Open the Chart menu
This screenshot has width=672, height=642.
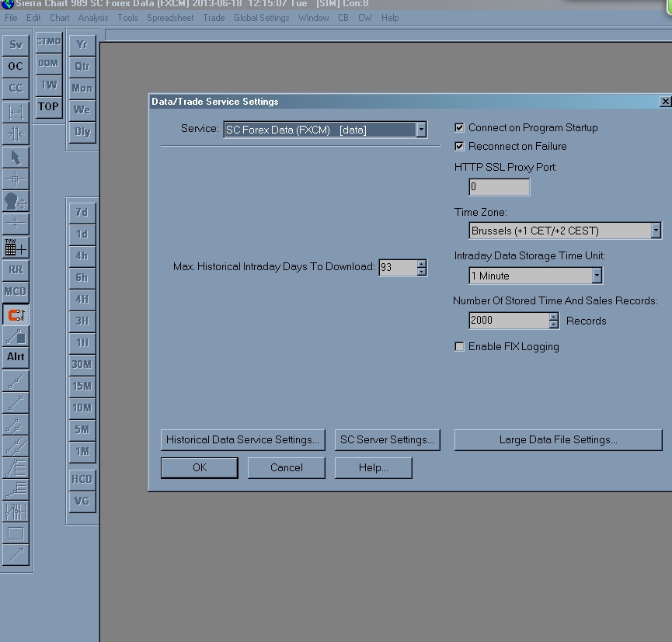click(x=59, y=18)
